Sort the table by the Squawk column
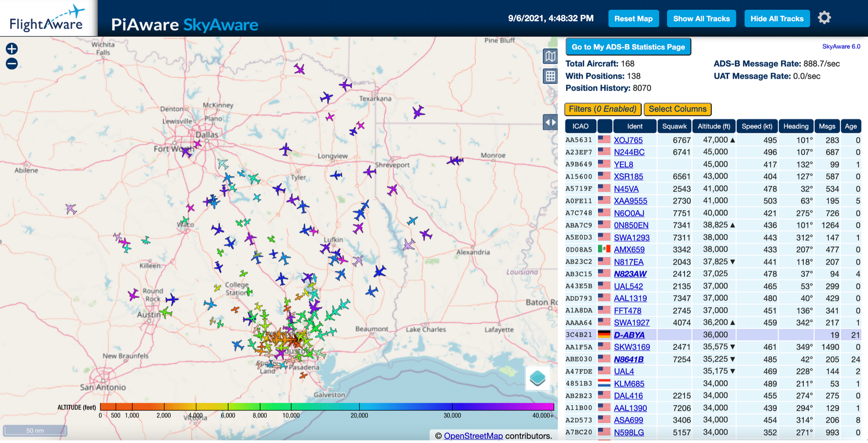The width and height of the screenshot is (868, 443). point(674,126)
